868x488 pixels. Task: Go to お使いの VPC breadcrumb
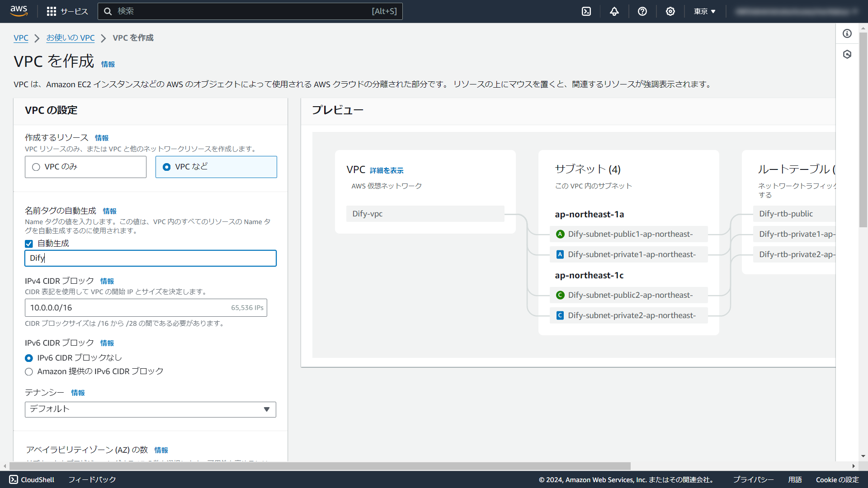pos(71,38)
